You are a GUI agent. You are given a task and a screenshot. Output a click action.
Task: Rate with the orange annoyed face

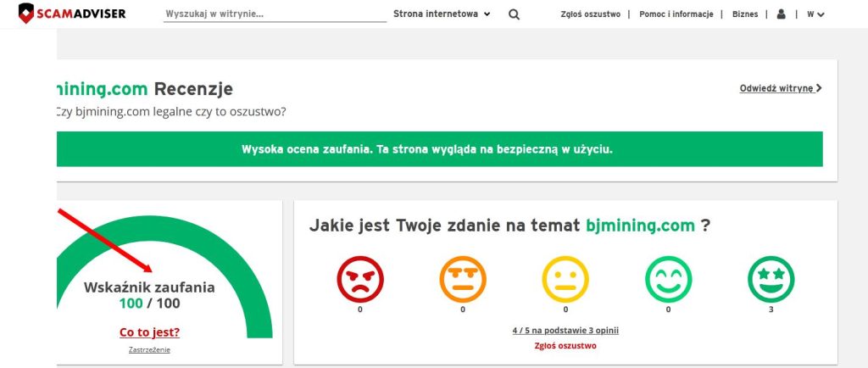[463, 279]
